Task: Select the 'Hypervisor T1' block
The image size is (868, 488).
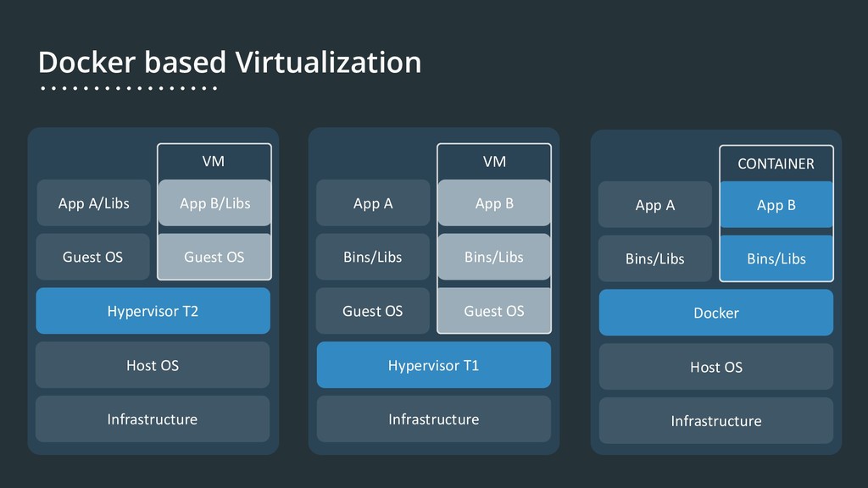Action: tap(433, 365)
